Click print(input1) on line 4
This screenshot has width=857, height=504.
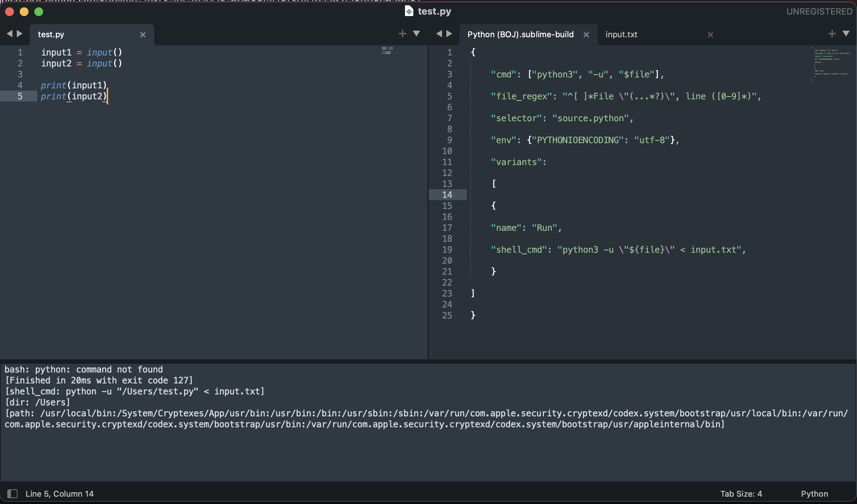(74, 85)
